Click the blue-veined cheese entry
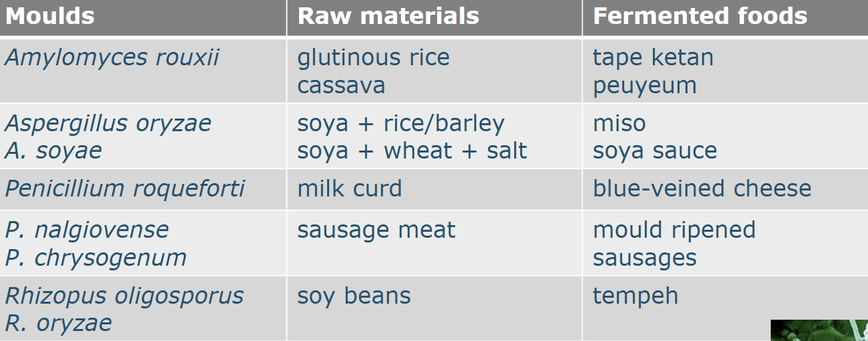This screenshot has width=868, height=341. click(x=701, y=188)
